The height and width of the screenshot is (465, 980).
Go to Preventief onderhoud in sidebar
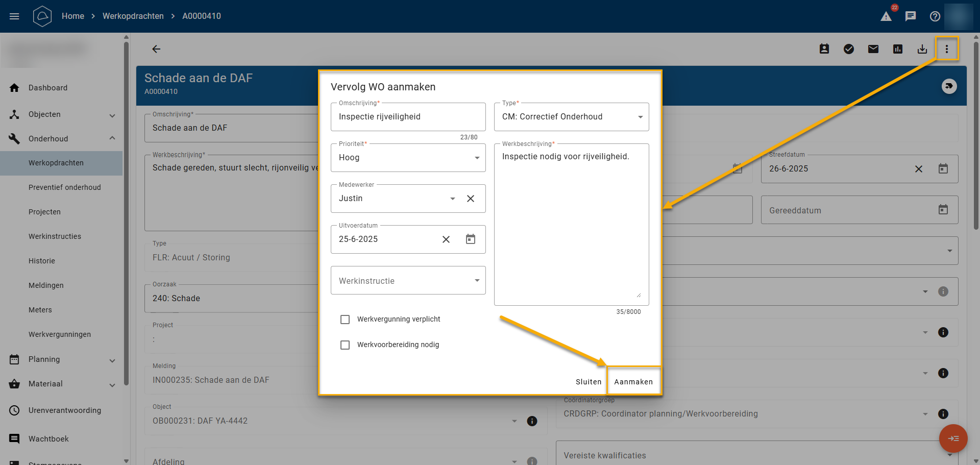click(65, 187)
